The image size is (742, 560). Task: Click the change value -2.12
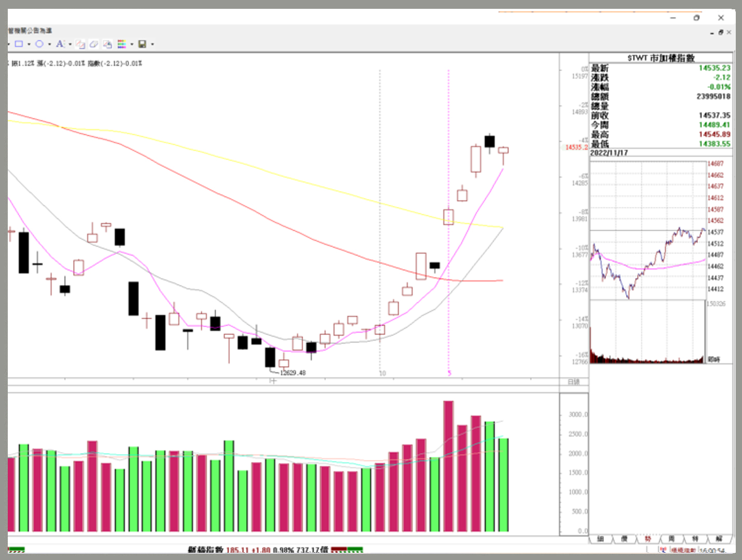(721, 77)
